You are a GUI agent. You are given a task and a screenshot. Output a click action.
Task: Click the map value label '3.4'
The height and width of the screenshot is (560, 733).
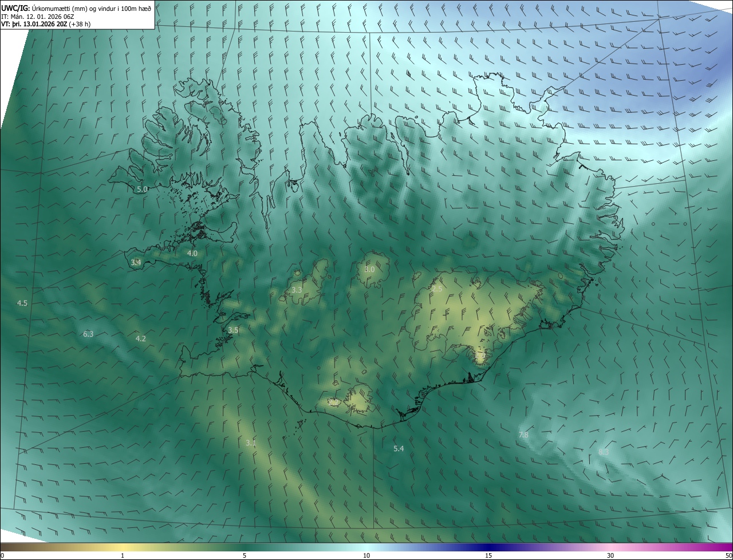[136, 262]
